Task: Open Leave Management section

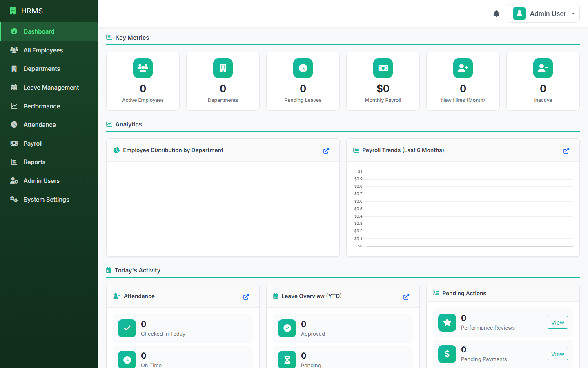Action: pyautogui.click(x=49, y=88)
